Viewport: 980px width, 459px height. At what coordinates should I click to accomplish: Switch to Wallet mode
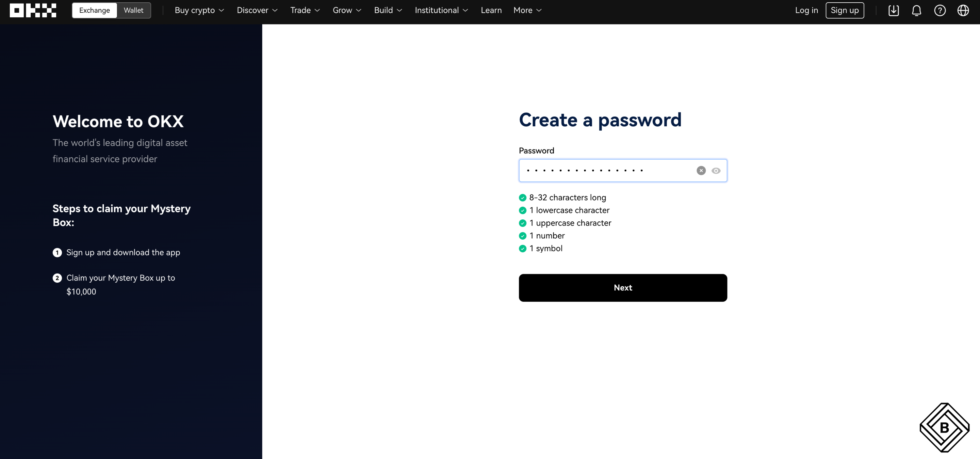pyautogui.click(x=134, y=10)
